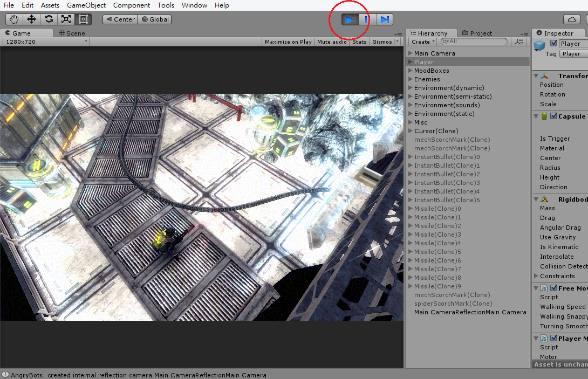
Task: Open the Hierarchy panel options menu
Action: coord(524,35)
